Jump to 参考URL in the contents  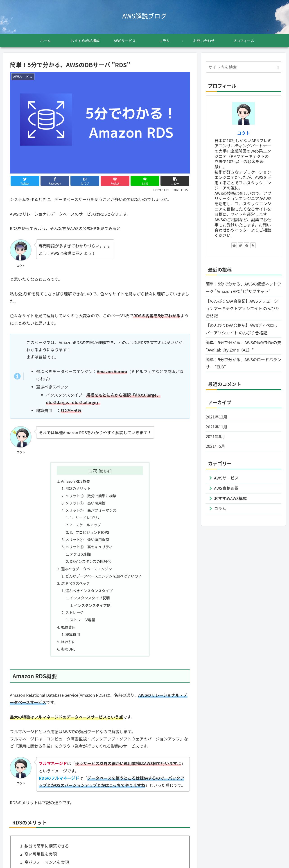click(68, 649)
